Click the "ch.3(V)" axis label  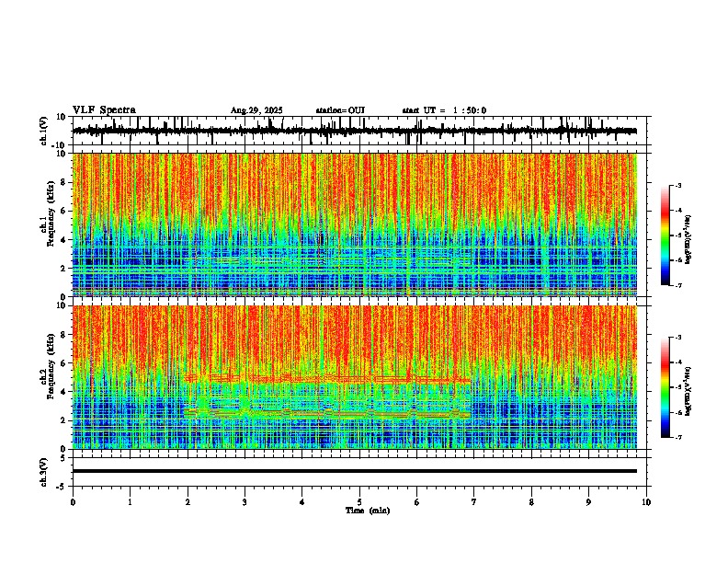(x=44, y=472)
